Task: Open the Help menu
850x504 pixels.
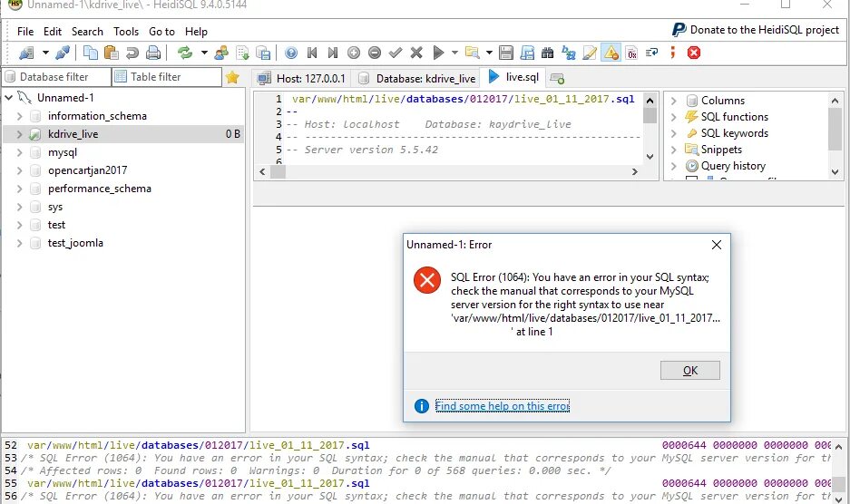Action: [x=196, y=32]
